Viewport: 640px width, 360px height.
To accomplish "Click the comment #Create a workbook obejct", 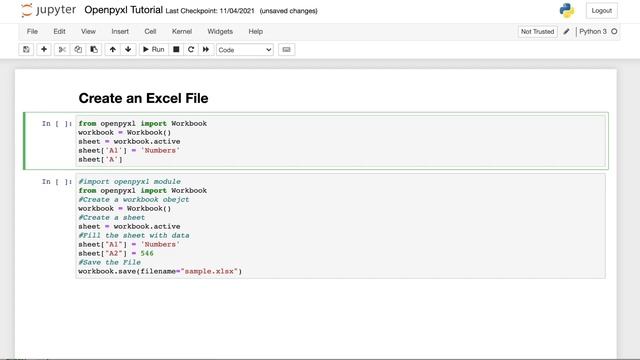I will click(x=134, y=200).
